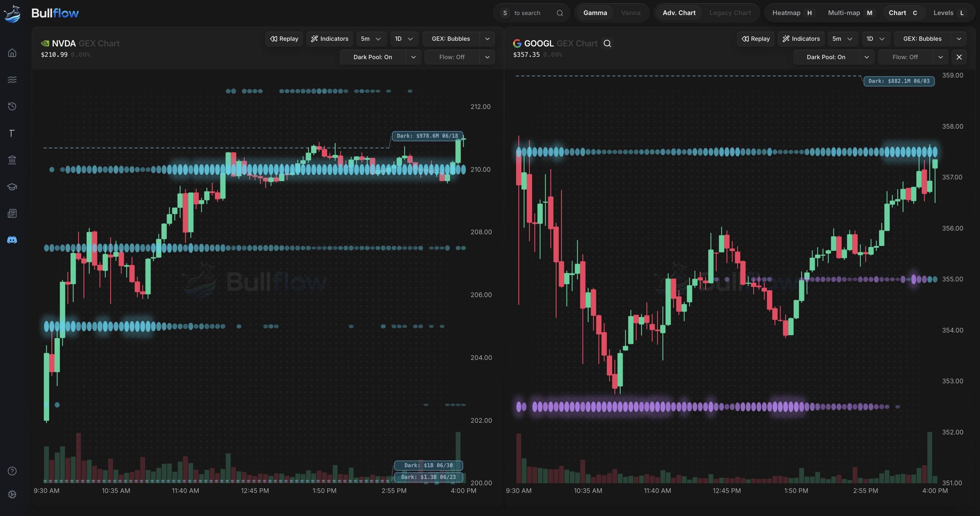This screenshot has height=516, width=980.
Task: Toggle GOOGL Flow: Off
Action: click(x=905, y=57)
